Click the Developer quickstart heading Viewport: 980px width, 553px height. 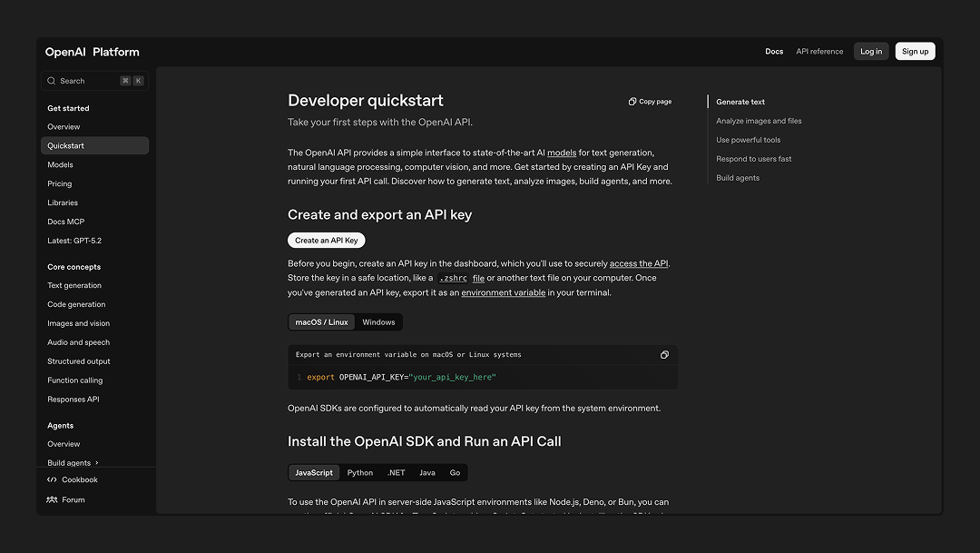[x=366, y=101]
